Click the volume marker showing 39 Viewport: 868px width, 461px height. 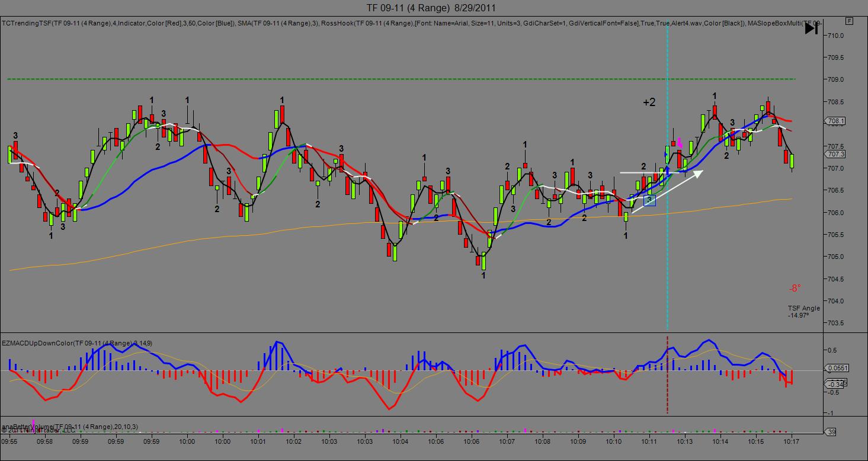pyautogui.click(x=831, y=433)
